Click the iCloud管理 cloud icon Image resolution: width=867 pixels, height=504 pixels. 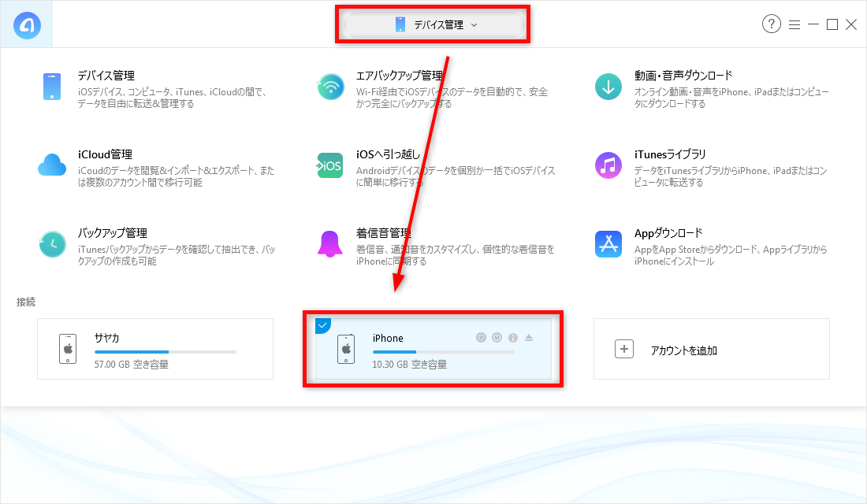[x=52, y=165]
